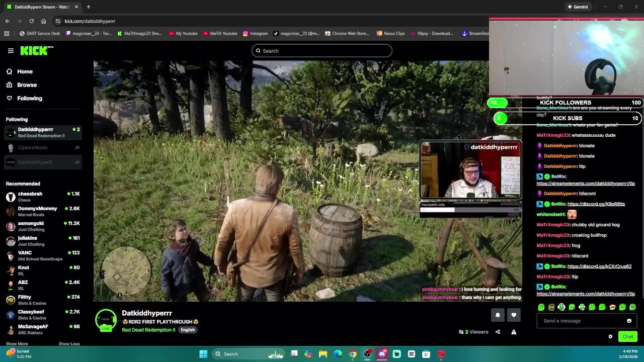644x362 pixels.
Task: Click the Kick search field
Action: [x=322, y=51]
